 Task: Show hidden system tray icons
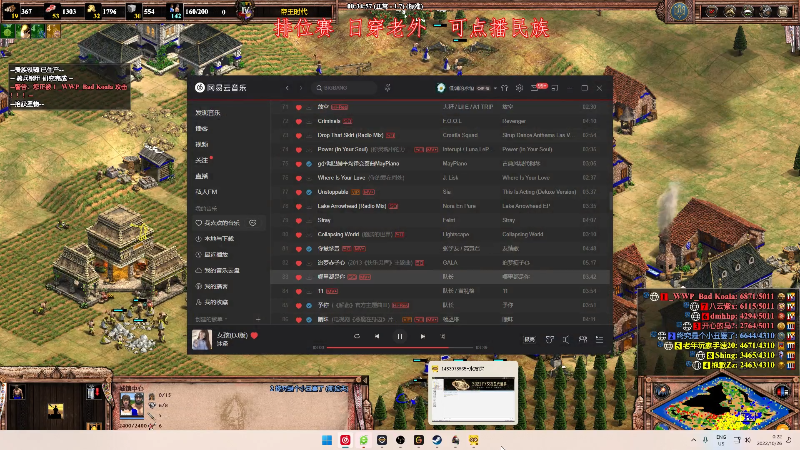[x=693, y=440]
